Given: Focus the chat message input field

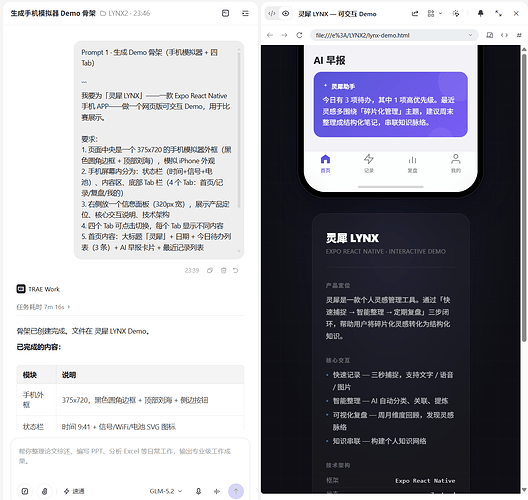Looking at the screenshot, I should [x=130, y=460].
